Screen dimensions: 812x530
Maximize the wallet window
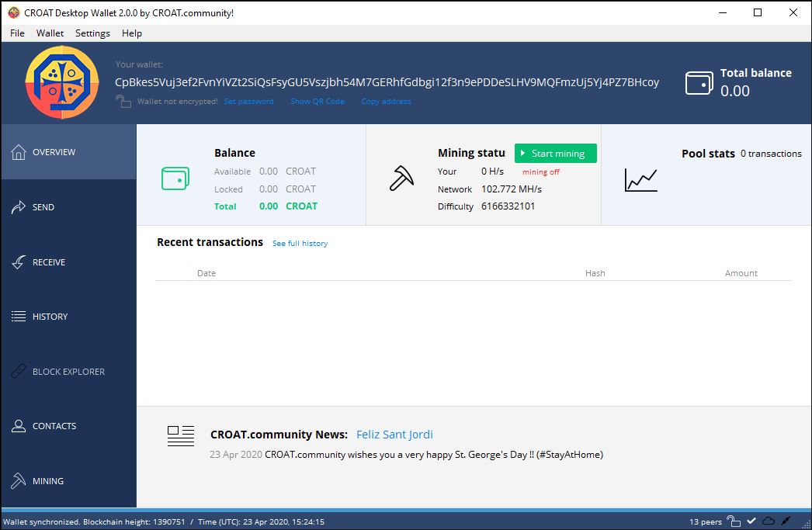tap(758, 12)
